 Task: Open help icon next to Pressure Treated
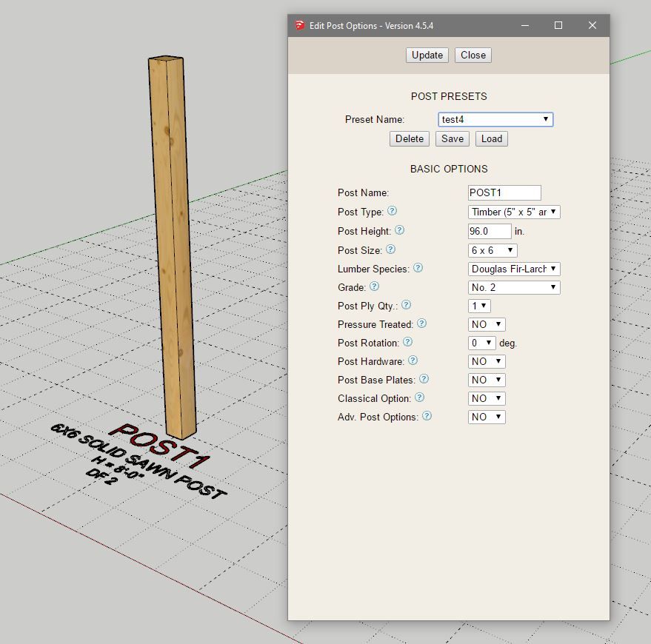(x=421, y=323)
